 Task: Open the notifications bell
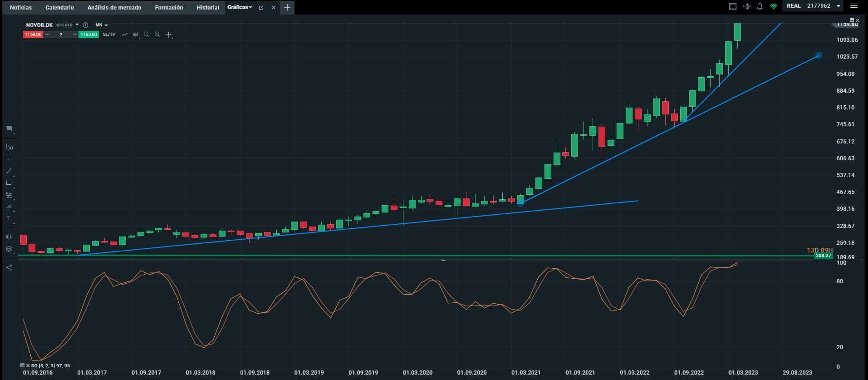[x=760, y=6]
